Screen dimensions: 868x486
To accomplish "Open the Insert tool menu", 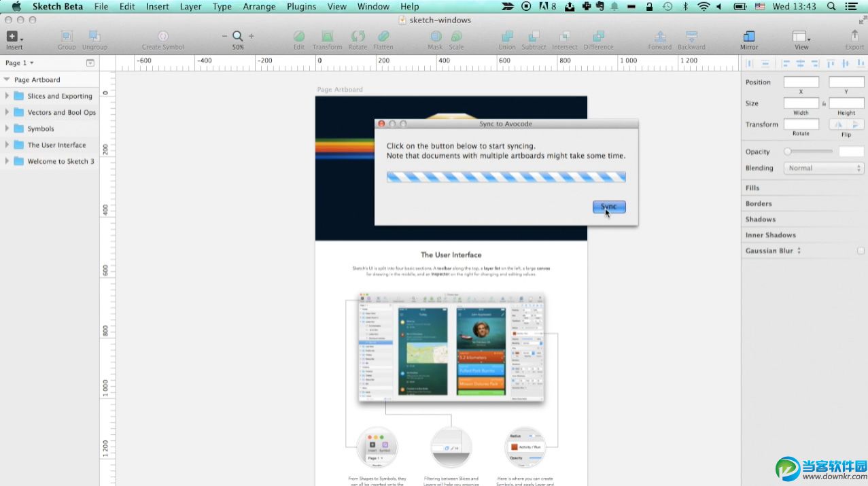I will coord(14,37).
